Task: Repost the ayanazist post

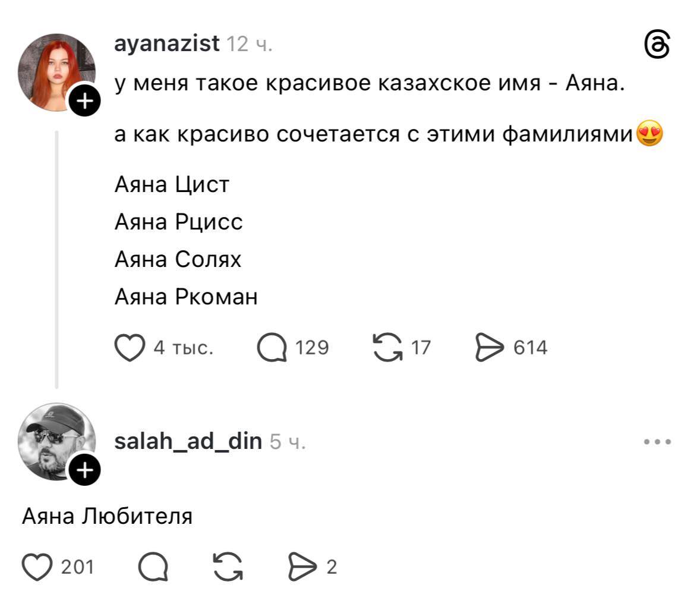Action: coord(386,347)
